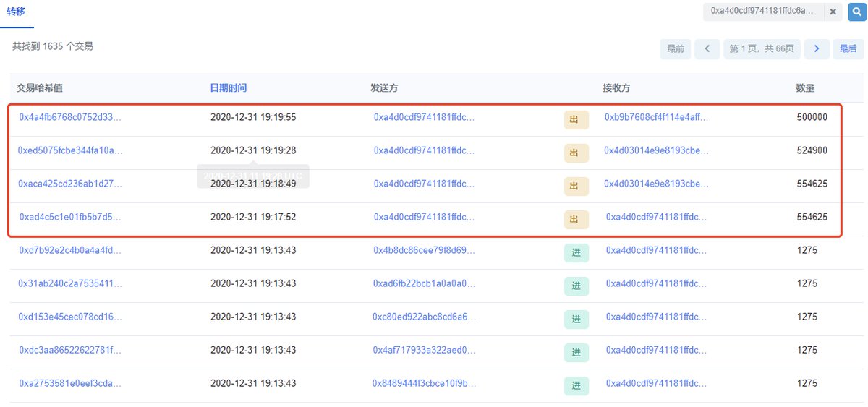Open transaction 0xdc3aa86522622781f
Image resolution: width=868 pixels, height=407 pixels.
[x=71, y=350]
